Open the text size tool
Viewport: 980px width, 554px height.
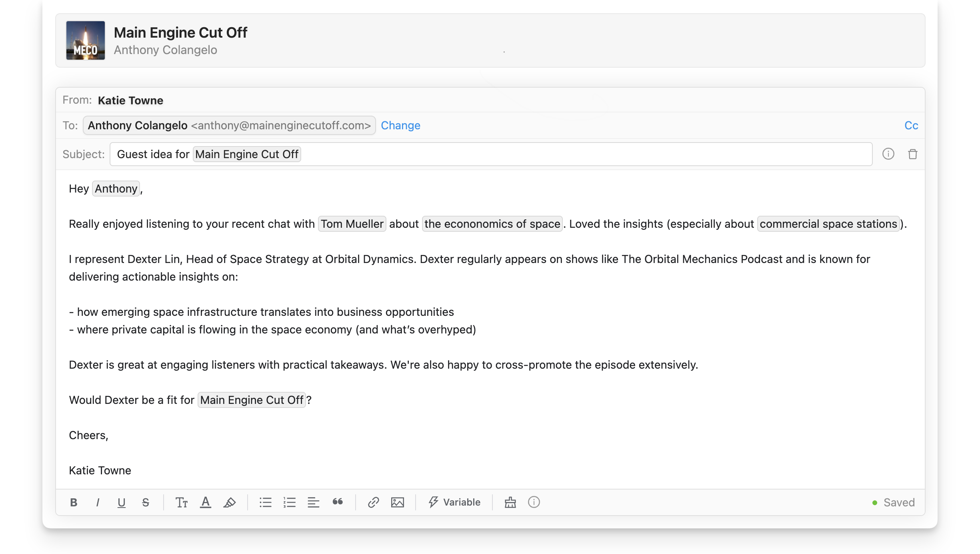(182, 502)
